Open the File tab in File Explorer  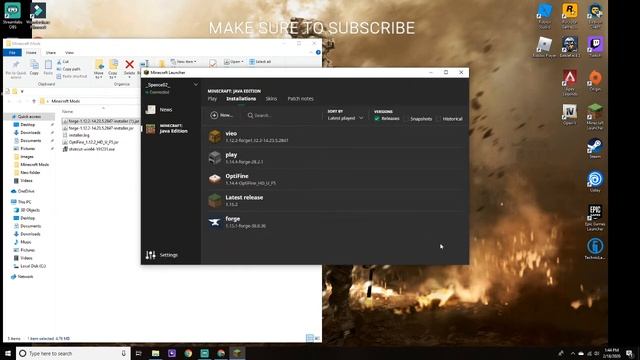(x=12, y=53)
